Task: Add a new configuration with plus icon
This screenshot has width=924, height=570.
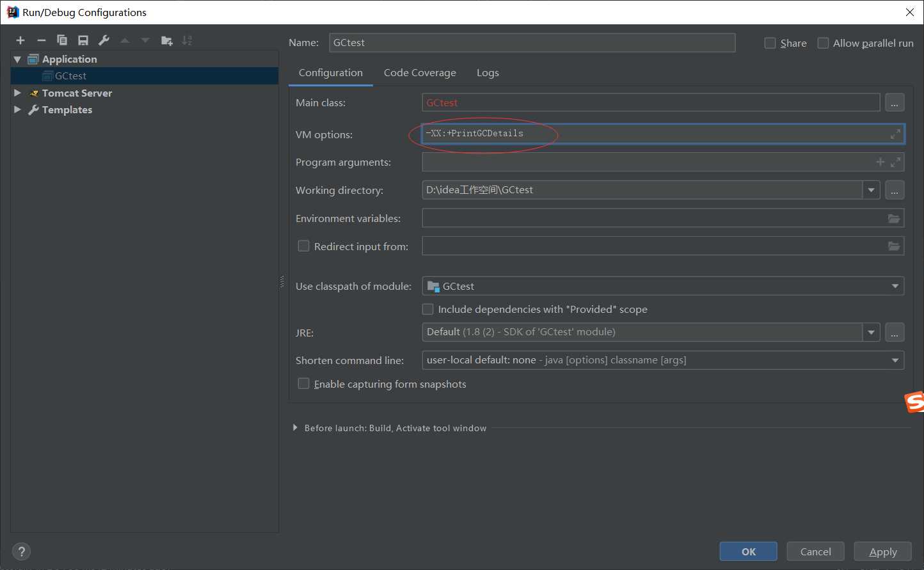Action: pos(20,40)
